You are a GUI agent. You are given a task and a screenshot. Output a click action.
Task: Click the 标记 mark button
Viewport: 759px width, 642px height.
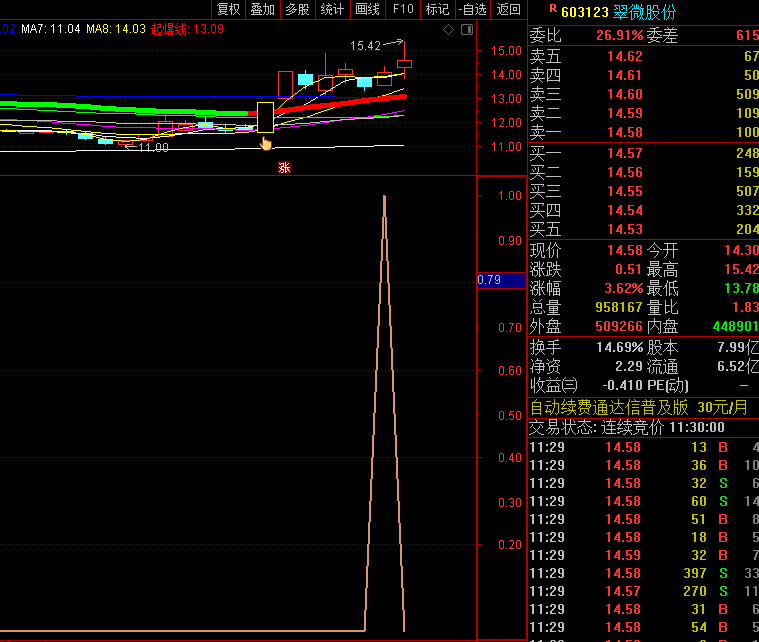[x=437, y=9]
